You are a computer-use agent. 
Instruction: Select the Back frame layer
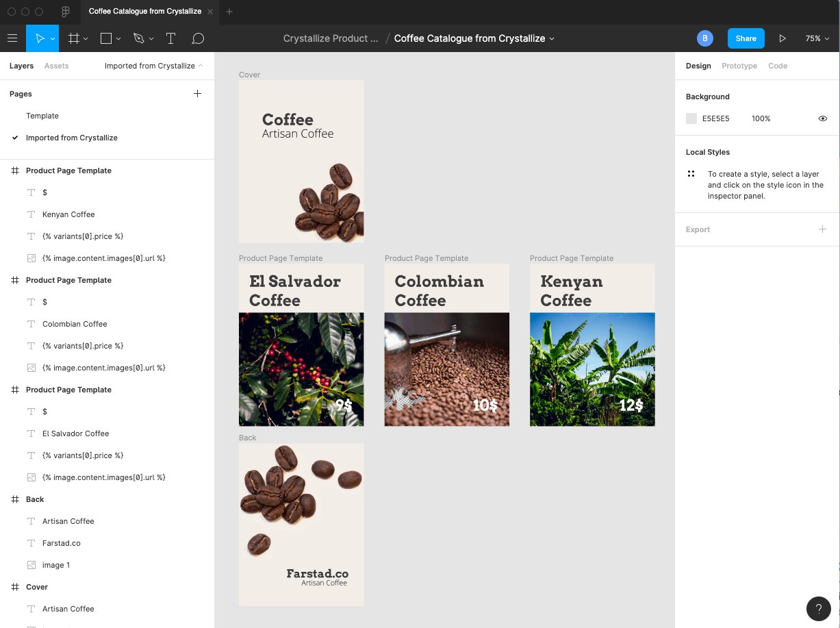35,499
